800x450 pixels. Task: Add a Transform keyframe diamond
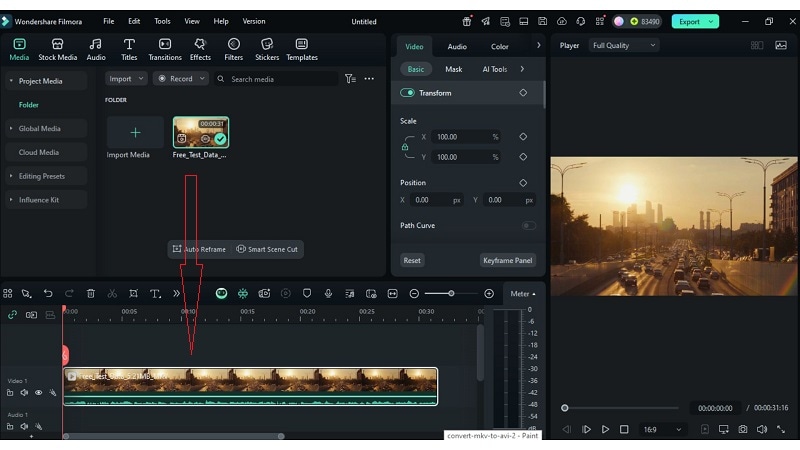coord(523,93)
